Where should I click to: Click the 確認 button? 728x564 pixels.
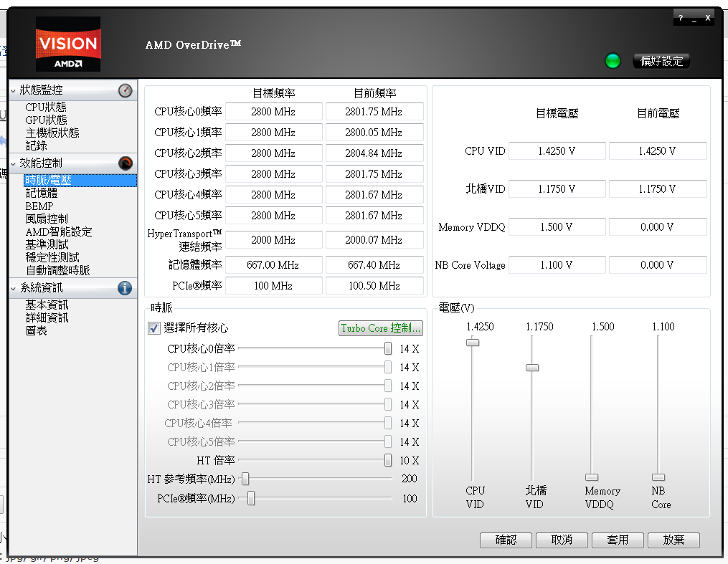pyautogui.click(x=506, y=540)
